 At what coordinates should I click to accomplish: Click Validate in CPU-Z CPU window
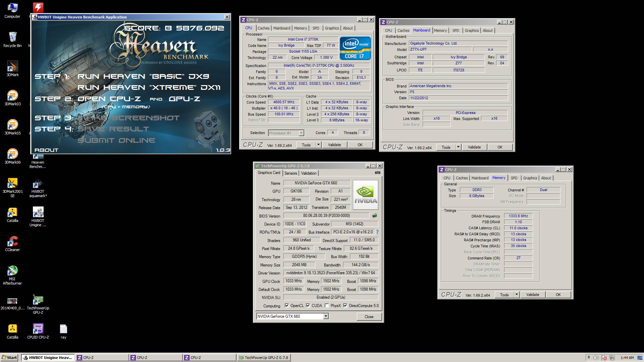click(x=334, y=145)
